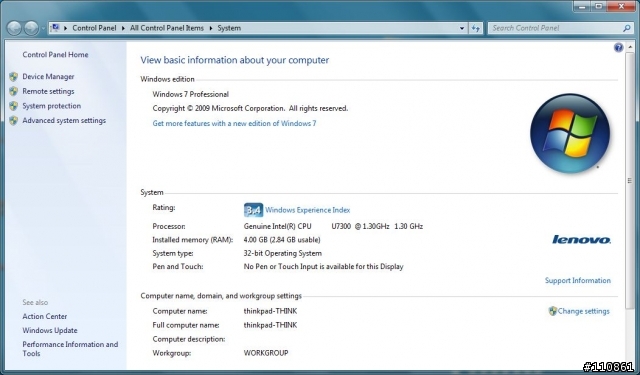
Task: Click the 4.00 GB (2.84 GB usable) value
Action: point(282,240)
